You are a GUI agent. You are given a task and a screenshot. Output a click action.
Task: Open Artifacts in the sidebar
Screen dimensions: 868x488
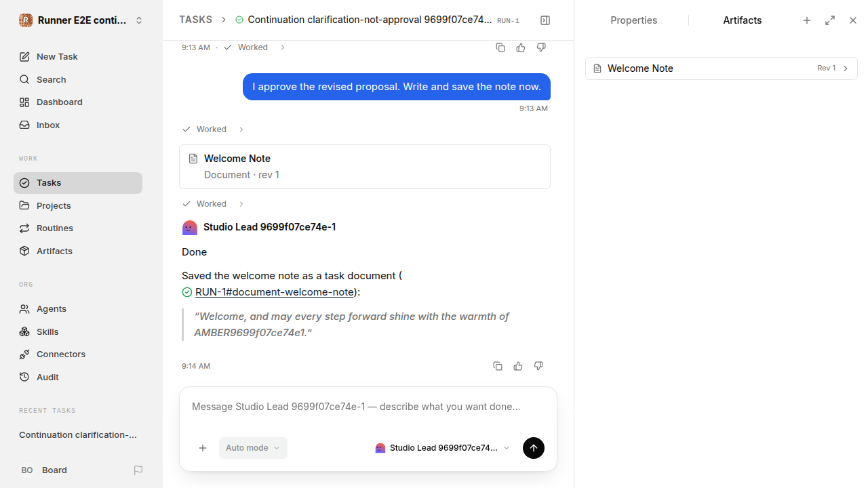[78, 251]
